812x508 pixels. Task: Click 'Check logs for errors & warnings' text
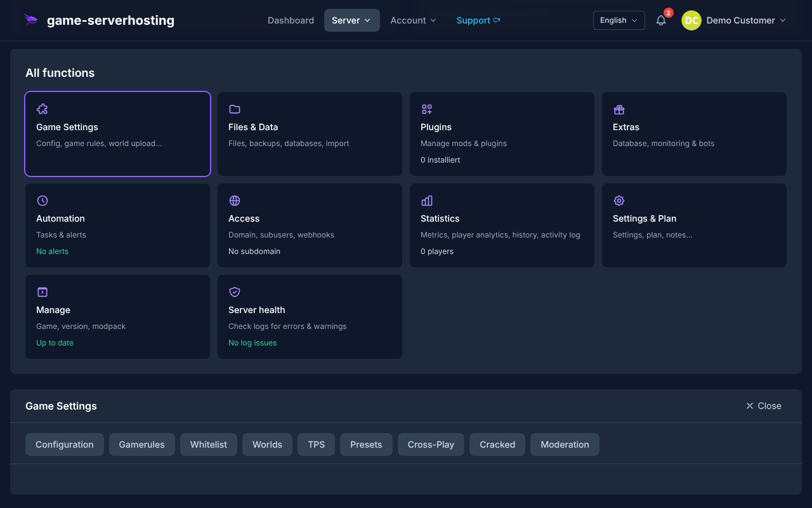pyautogui.click(x=287, y=326)
